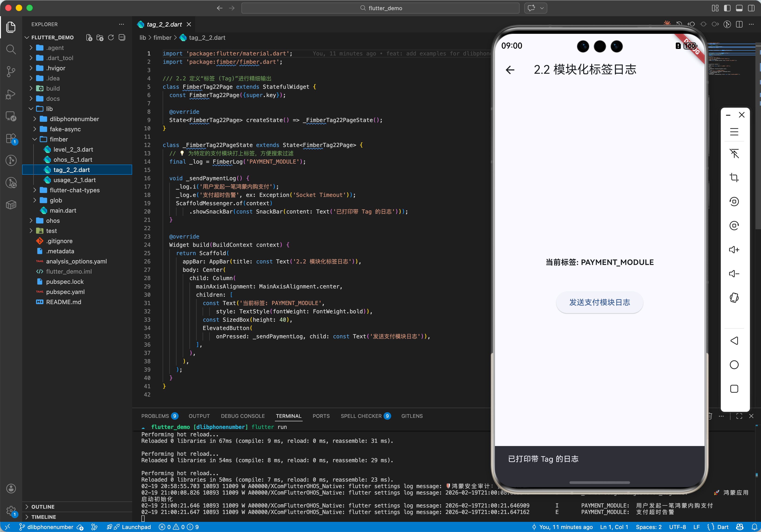761x532 pixels.
Task: Toggle bottom panel layout icon
Action: (x=739, y=8)
